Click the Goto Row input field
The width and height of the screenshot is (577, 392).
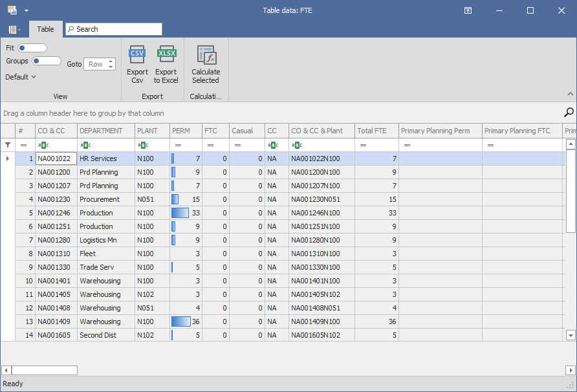[96, 64]
